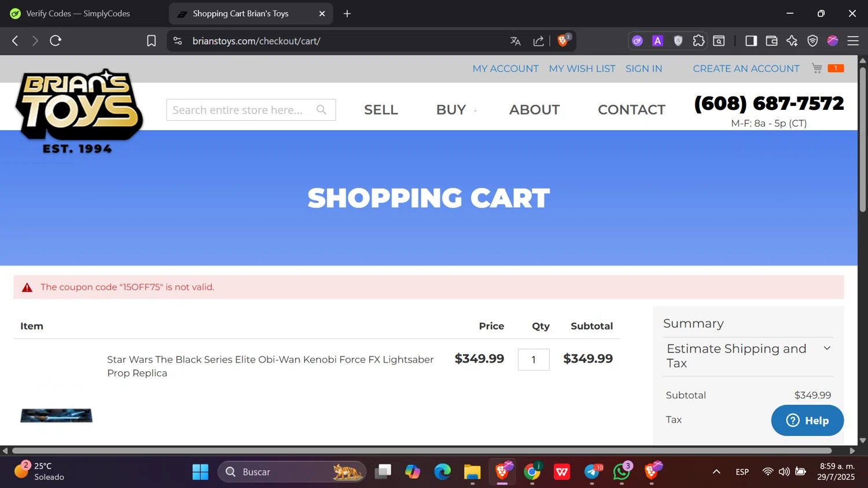
Task: Open Leo AI sparkle icon
Action: coord(792,40)
